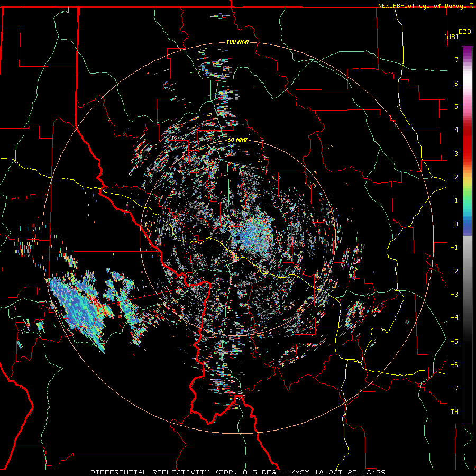Viewport: 476px width, 476px height.
Task: Click the 100 NMI range ring label
Action: pyautogui.click(x=237, y=42)
